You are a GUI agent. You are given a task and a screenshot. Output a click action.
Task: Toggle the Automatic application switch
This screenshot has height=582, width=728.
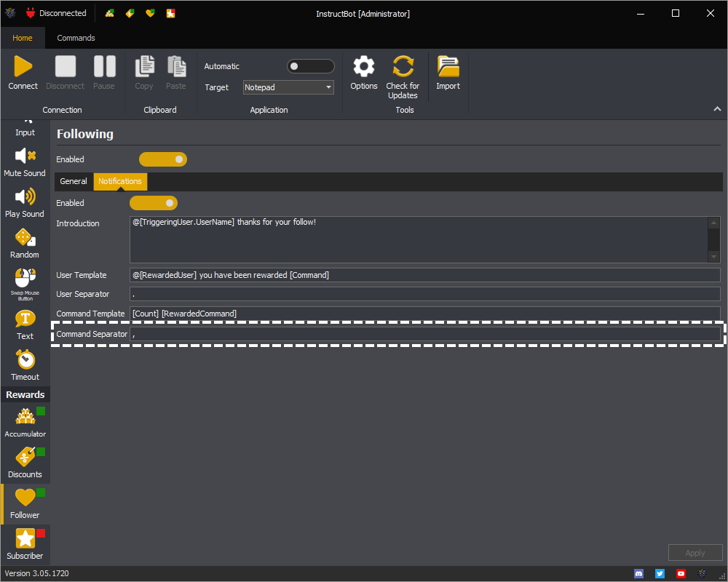click(311, 66)
